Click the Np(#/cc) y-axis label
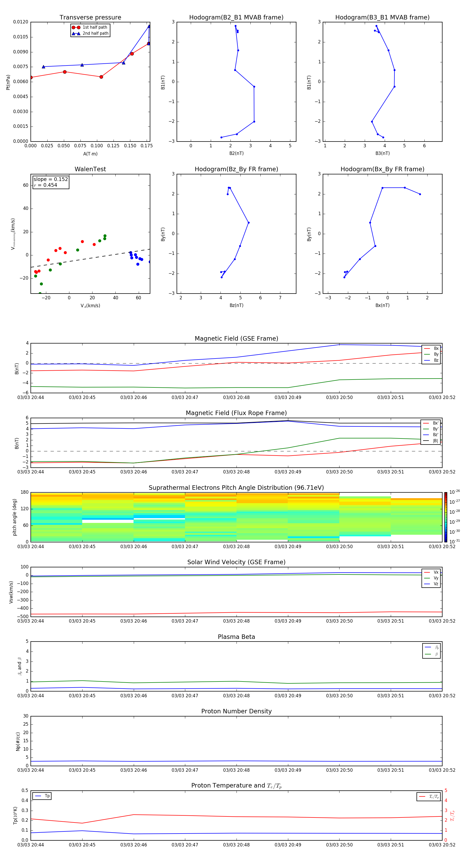 pos(18,741)
